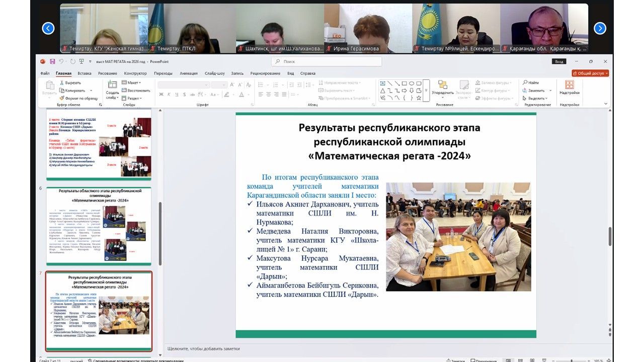
Task: Toggle the Notes (Заметки) pane
Action: tap(455, 360)
